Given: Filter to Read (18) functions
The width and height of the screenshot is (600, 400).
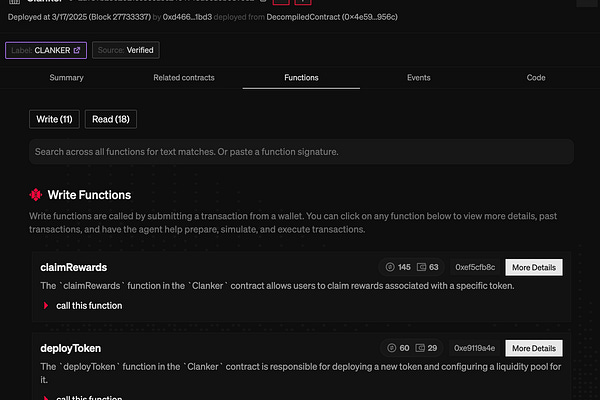Looking at the screenshot, I should tap(111, 119).
